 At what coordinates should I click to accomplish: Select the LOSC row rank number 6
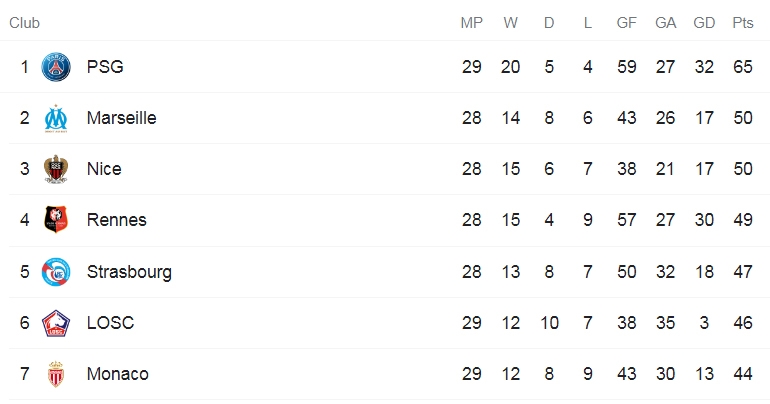tap(25, 323)
